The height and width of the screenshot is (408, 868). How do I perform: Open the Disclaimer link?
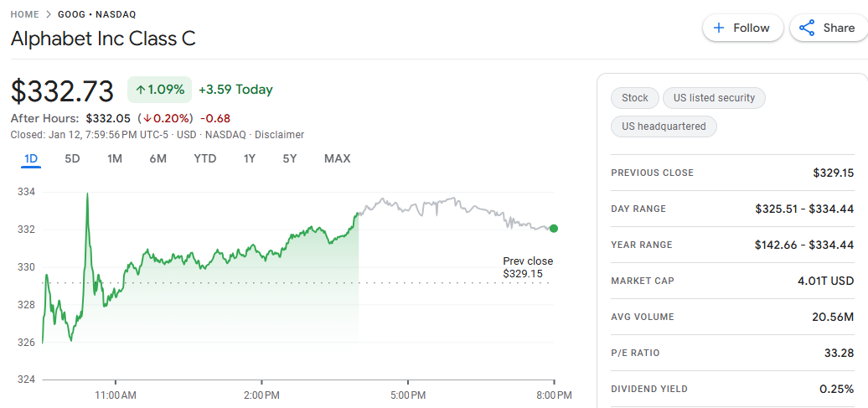point(280,135)
